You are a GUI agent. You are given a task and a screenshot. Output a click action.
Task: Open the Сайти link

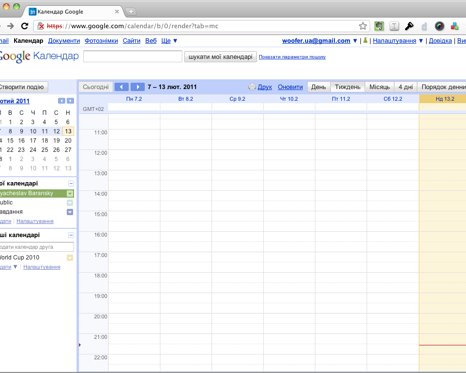click(x=131, y=41)
